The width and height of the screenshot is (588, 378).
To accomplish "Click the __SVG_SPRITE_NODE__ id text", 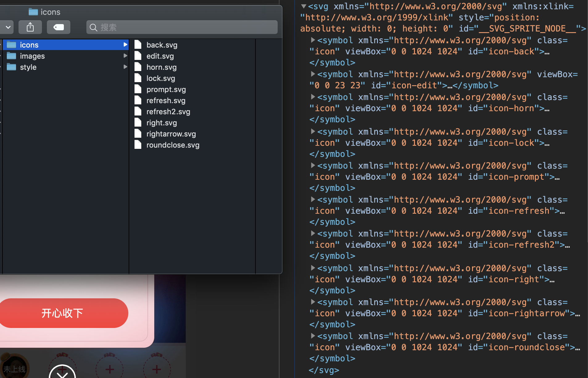I will tap(527, 28).
